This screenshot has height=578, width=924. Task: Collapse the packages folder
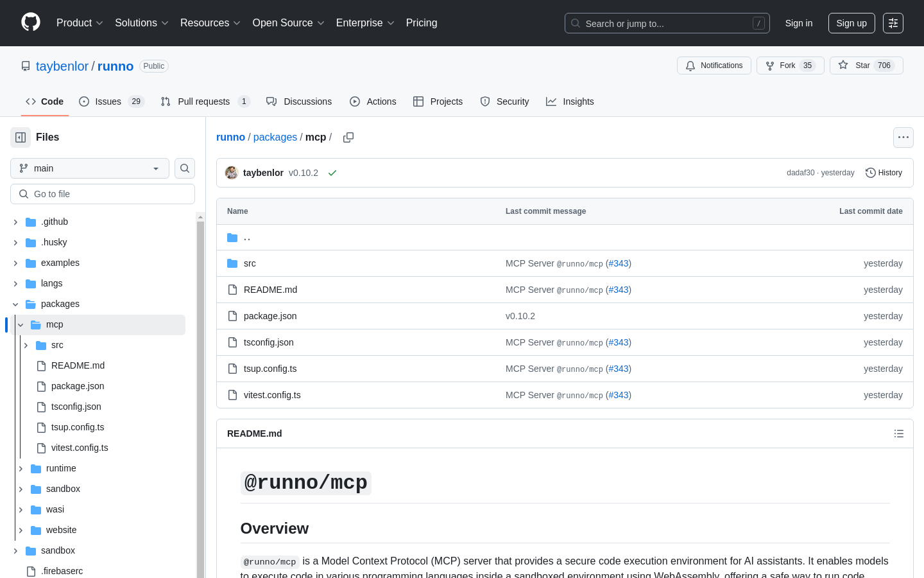(x=15, y=304)
